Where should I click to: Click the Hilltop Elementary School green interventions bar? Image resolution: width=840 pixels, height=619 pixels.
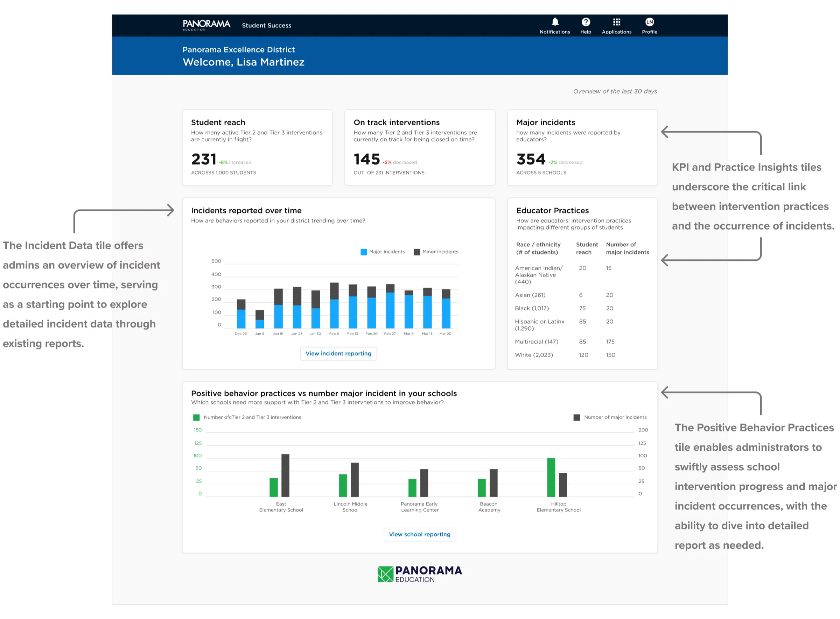click(551, 477)
